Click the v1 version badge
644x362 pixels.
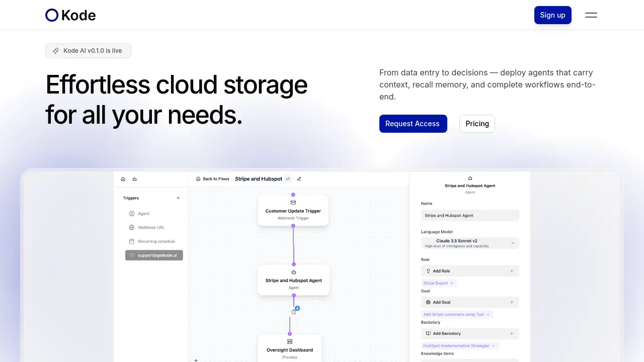point(288,179)
